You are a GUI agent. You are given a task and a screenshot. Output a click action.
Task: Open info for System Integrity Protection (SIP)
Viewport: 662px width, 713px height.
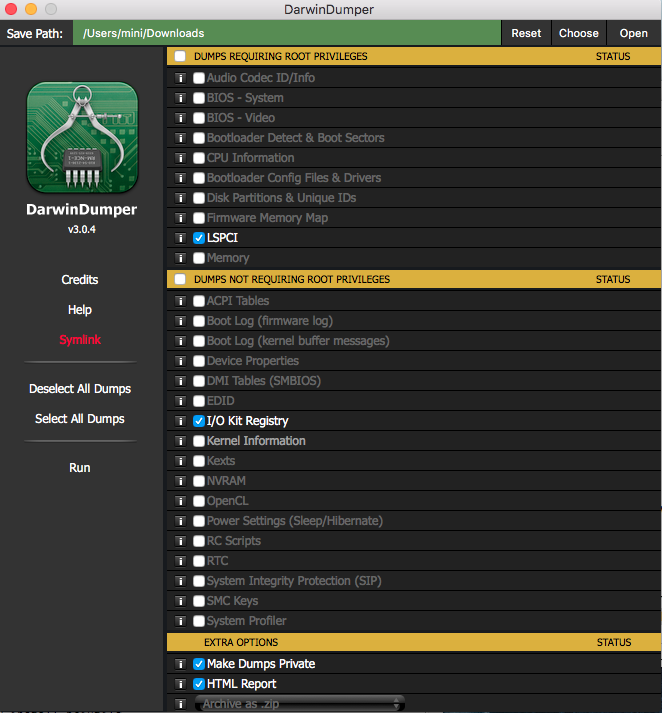[x=181, y=581]
